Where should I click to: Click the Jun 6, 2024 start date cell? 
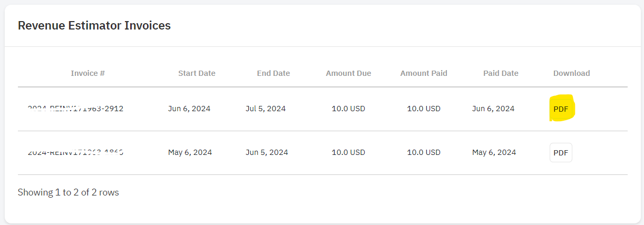click(189, 109)
